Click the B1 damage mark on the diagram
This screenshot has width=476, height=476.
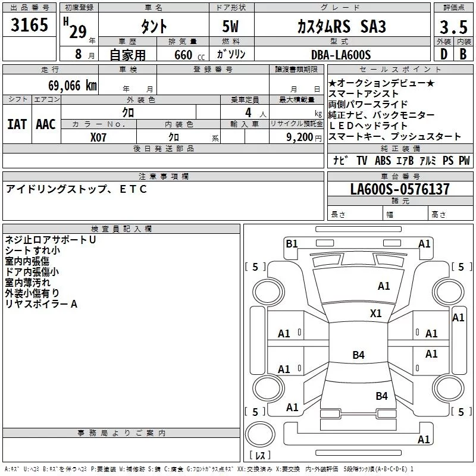(292, 244)
